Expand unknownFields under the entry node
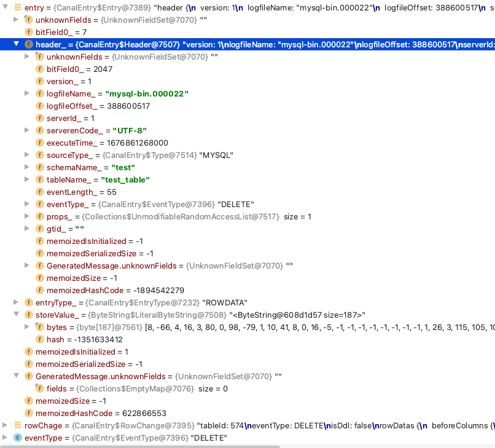The image size is (495, 448). coord(16,20)
